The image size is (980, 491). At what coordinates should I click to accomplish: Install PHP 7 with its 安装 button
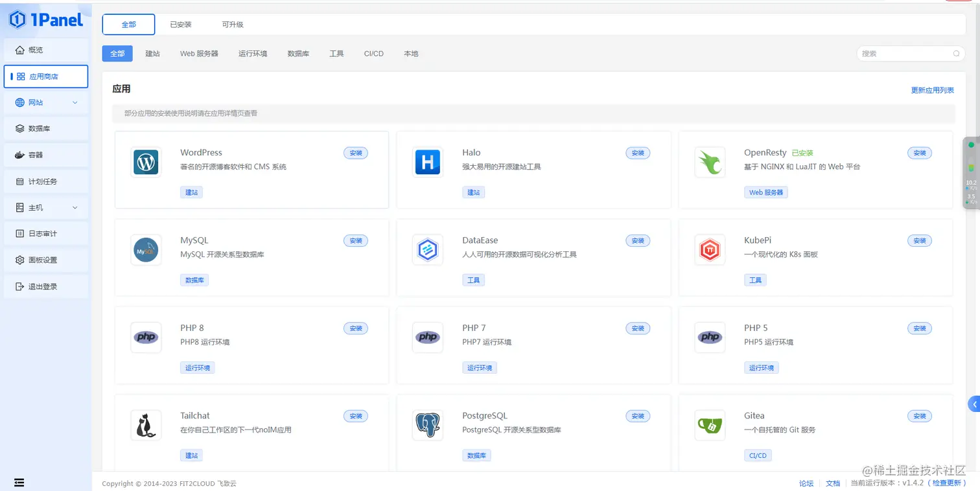click(638, 328)
